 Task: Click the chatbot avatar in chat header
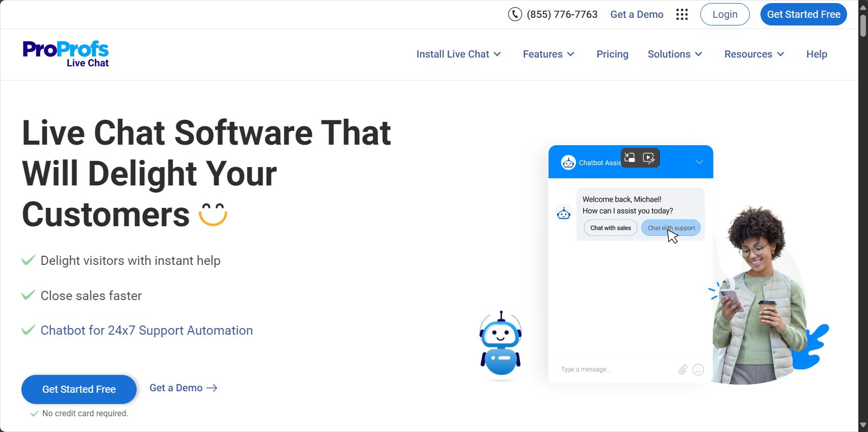(x=568, y=163)
